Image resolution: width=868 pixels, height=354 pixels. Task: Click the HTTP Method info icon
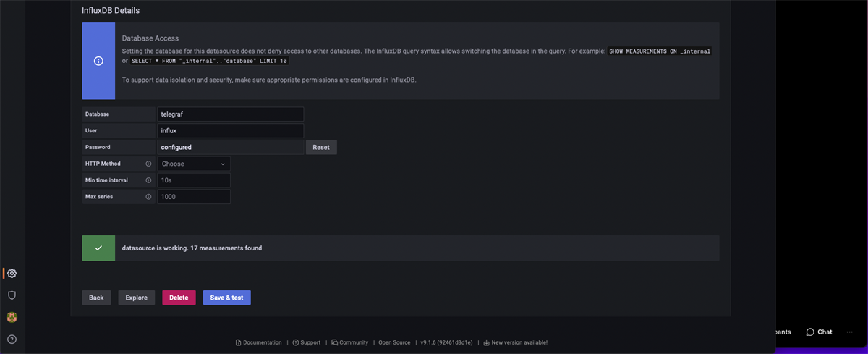coord(148,164)
